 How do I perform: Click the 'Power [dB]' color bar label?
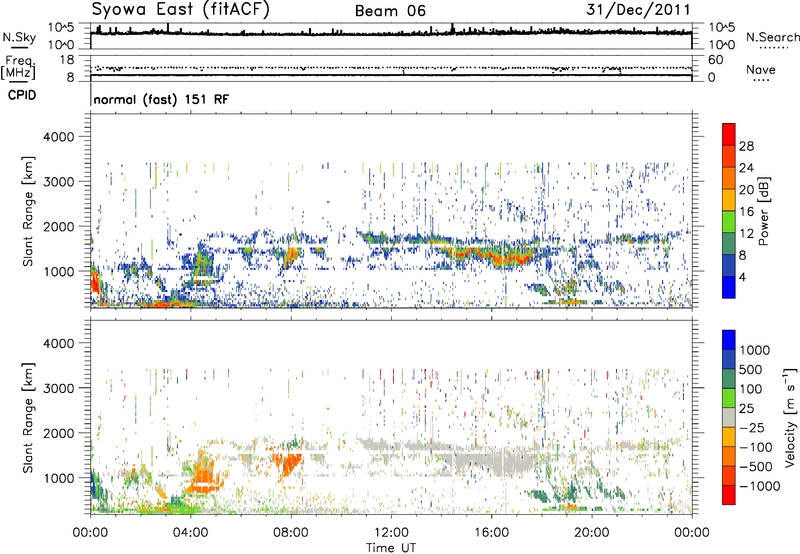click(763, 211)
